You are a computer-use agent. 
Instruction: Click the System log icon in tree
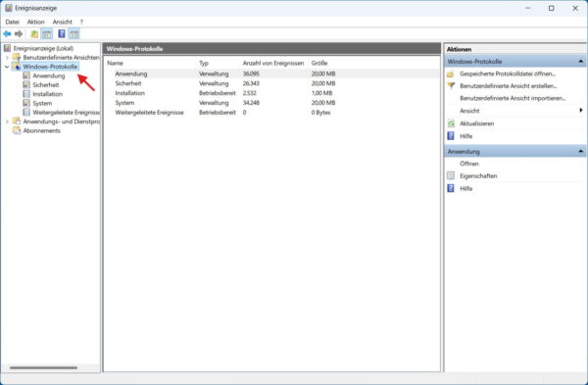[26, 103]
